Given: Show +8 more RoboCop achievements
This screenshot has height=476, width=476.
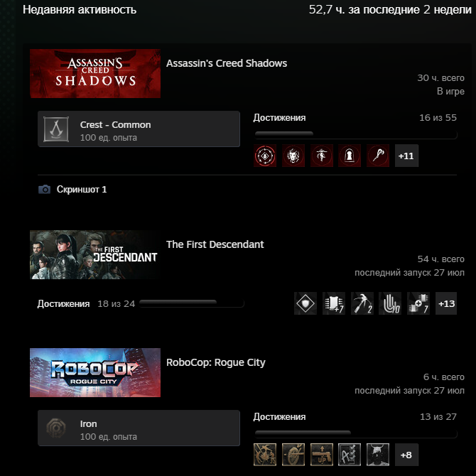Looking at the screenshot, I should pos(406,455).
